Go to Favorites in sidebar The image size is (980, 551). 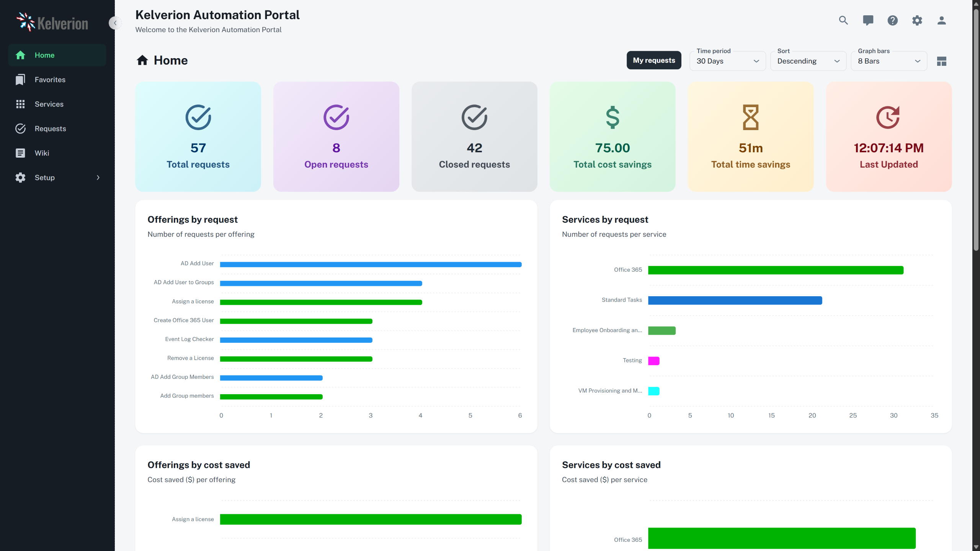pos(50,80)
